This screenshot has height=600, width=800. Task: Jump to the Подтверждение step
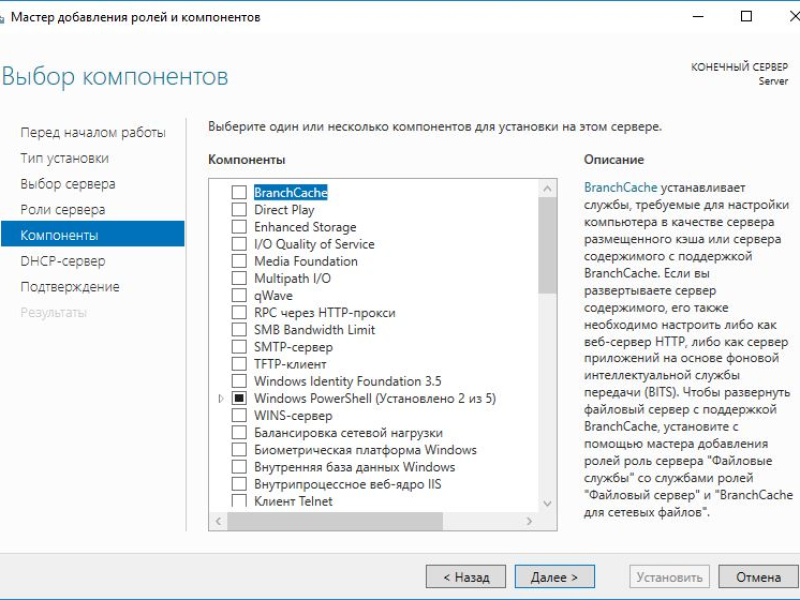coord(70,286)
